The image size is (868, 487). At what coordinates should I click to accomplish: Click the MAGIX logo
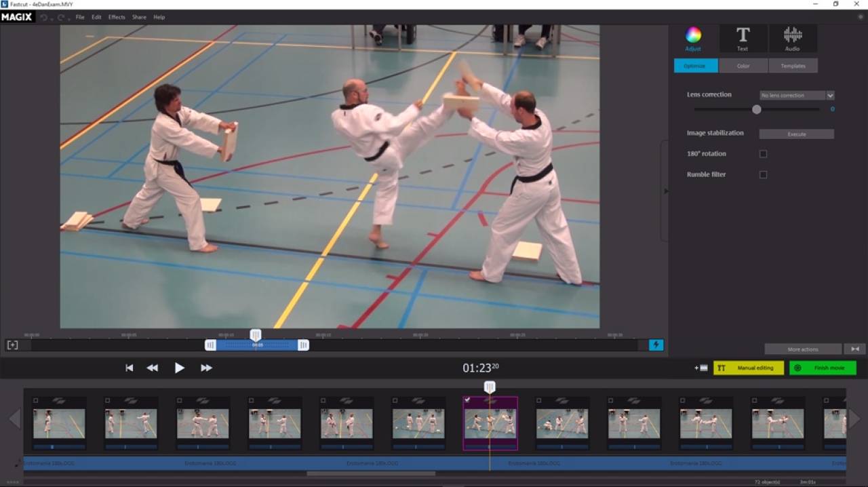[x=17, y=16]
